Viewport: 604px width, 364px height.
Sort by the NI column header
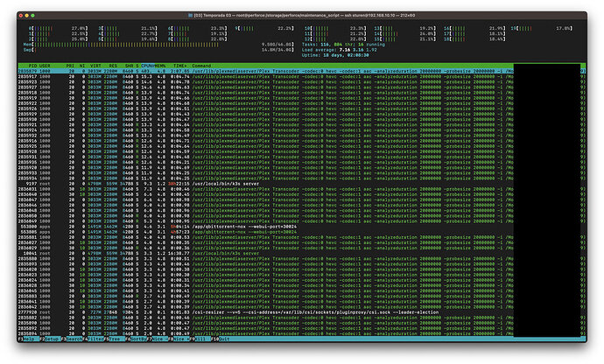point(82,66)
